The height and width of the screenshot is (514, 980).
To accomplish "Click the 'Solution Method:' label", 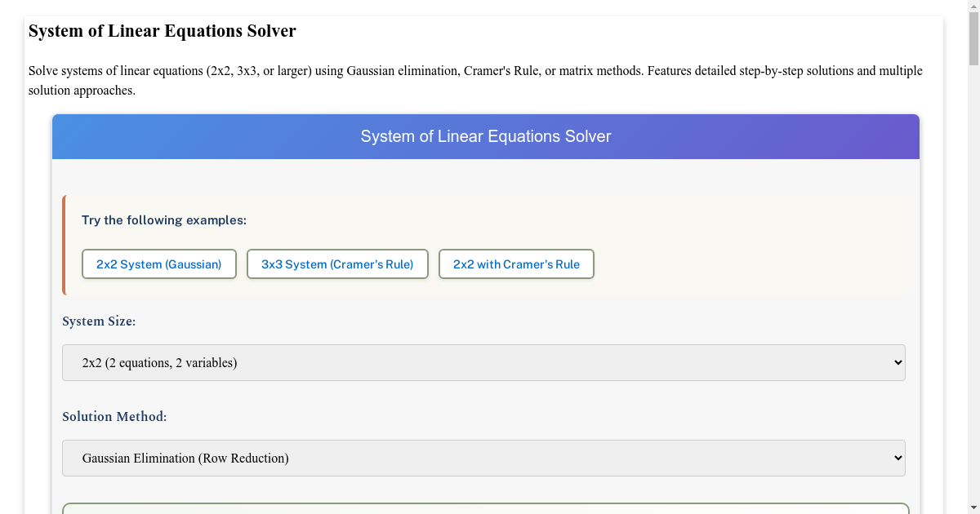I will tap(114, 416).
